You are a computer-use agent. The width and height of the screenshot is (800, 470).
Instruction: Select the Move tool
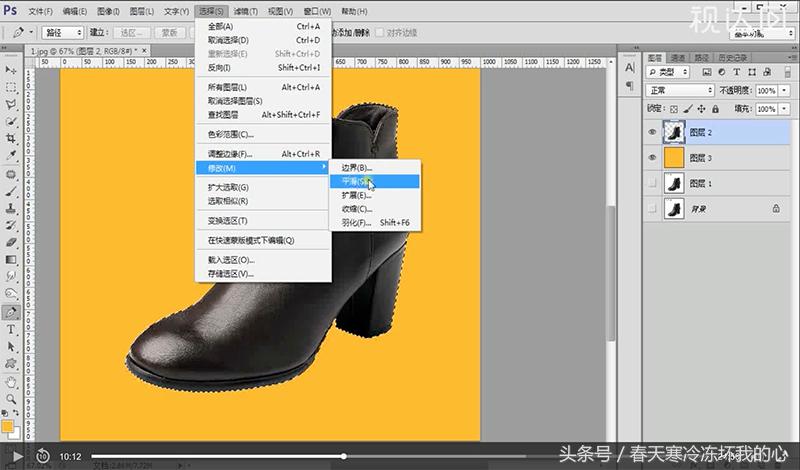tap(11, 70)
